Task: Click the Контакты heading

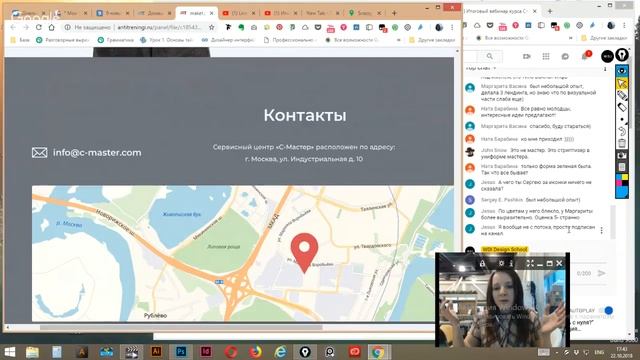Action: (x=305, y=115)
